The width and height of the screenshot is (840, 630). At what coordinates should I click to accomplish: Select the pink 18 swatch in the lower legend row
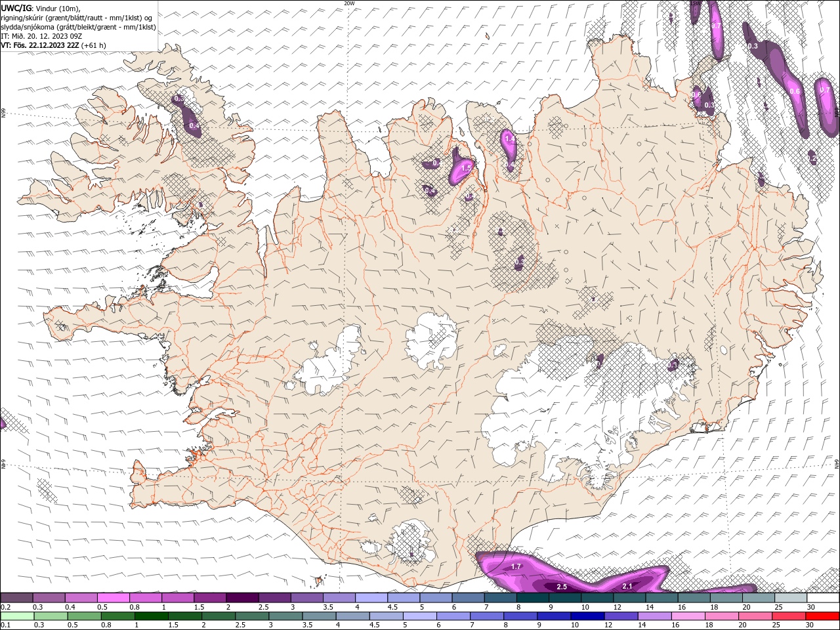(721, 616)
